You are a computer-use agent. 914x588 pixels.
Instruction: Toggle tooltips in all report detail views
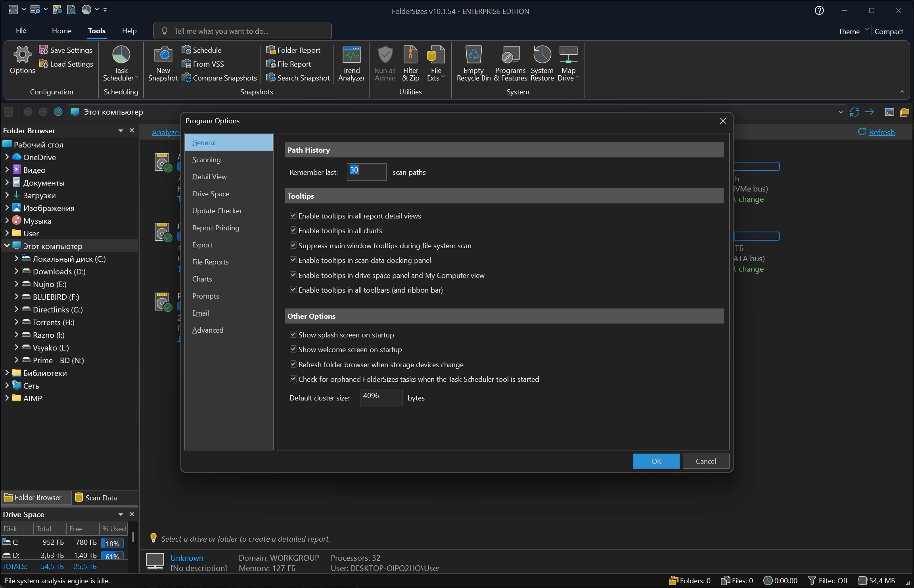pyautogui.click(x=293, y=216)
